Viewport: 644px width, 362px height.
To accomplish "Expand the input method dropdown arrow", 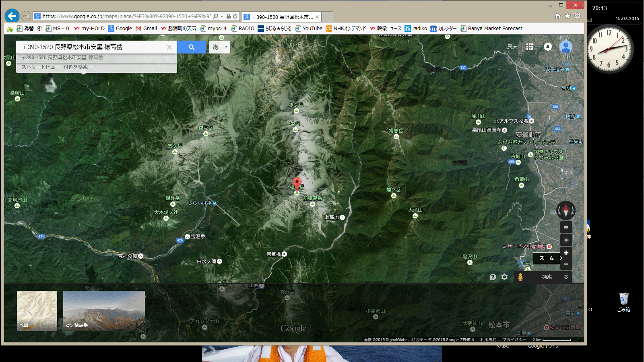I will (x=226, y=47).
